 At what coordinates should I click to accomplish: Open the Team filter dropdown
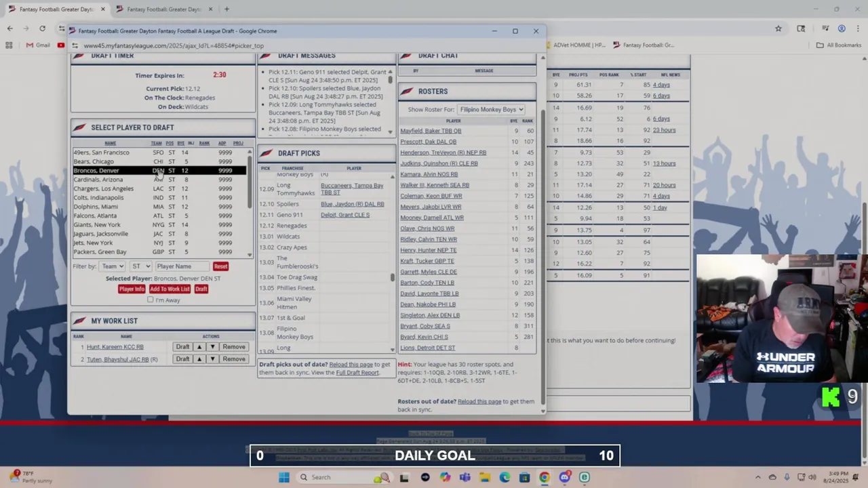[x=113, y=266]
